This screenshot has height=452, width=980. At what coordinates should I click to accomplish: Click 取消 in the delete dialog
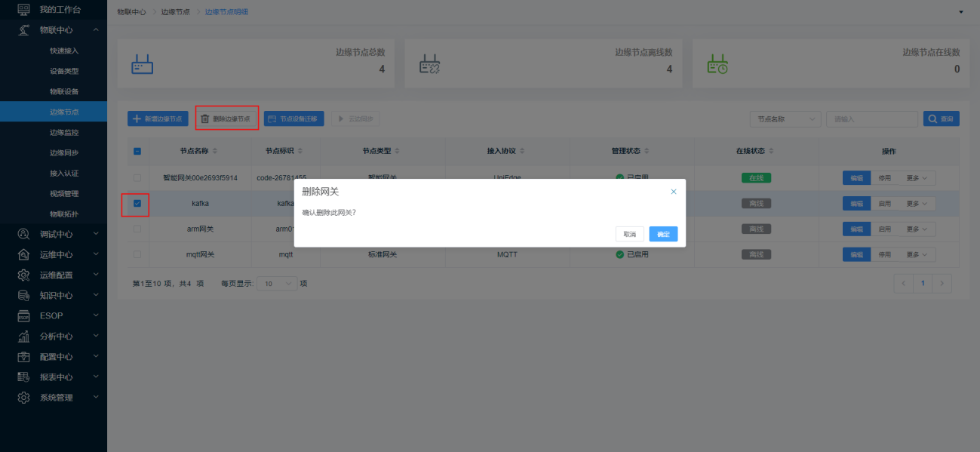pos(630,234)
